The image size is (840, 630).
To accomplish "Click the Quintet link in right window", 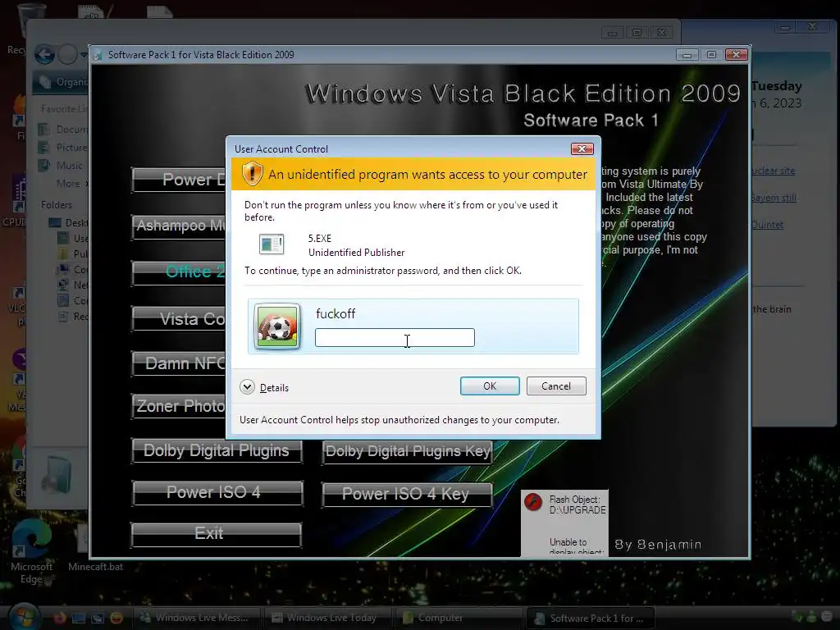I will pos(768,225).
